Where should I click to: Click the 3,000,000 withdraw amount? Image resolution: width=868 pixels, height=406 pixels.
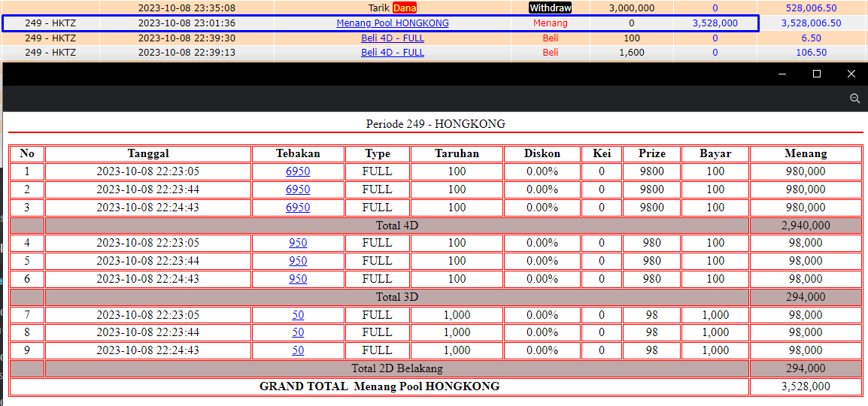pyautogui.click(x=632, y=8)
